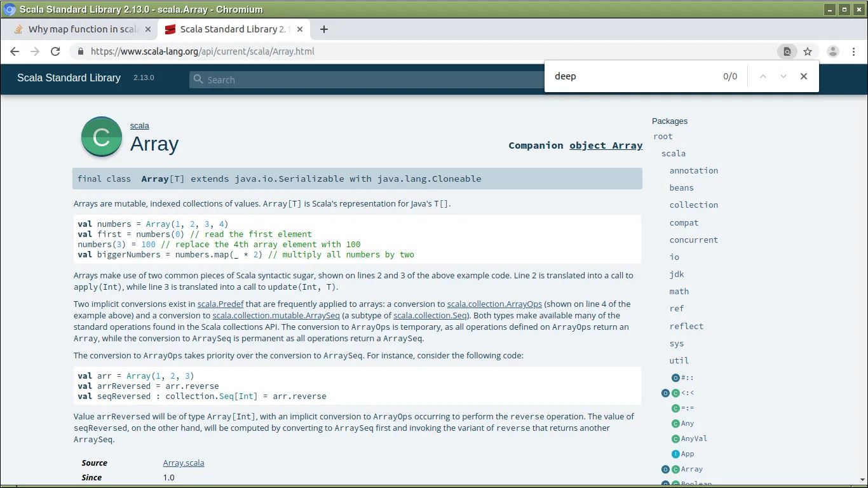The height and width of the screenshot is (488, 868).
Task: Click the forward navigation arrow
Action: point(35,51)
